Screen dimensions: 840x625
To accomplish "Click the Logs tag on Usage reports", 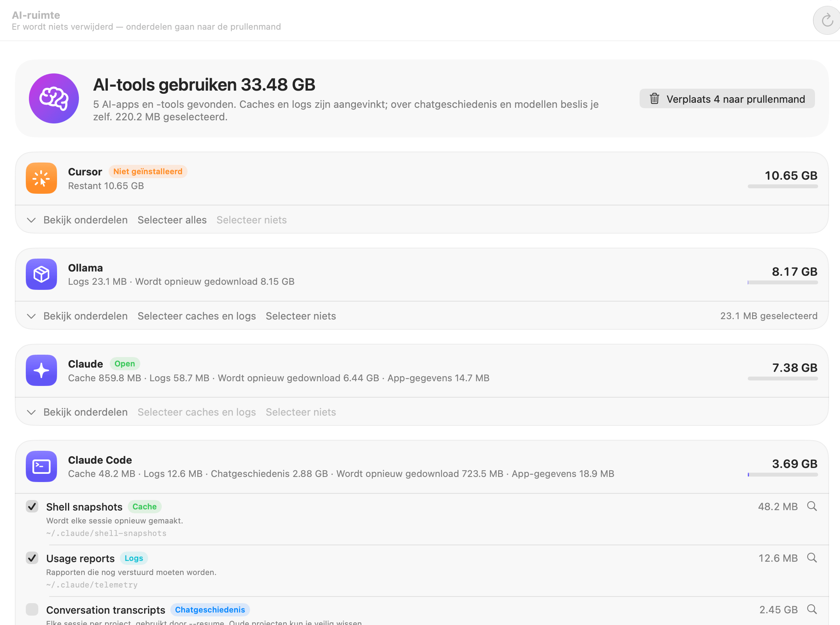I will [x=134, y=558].
